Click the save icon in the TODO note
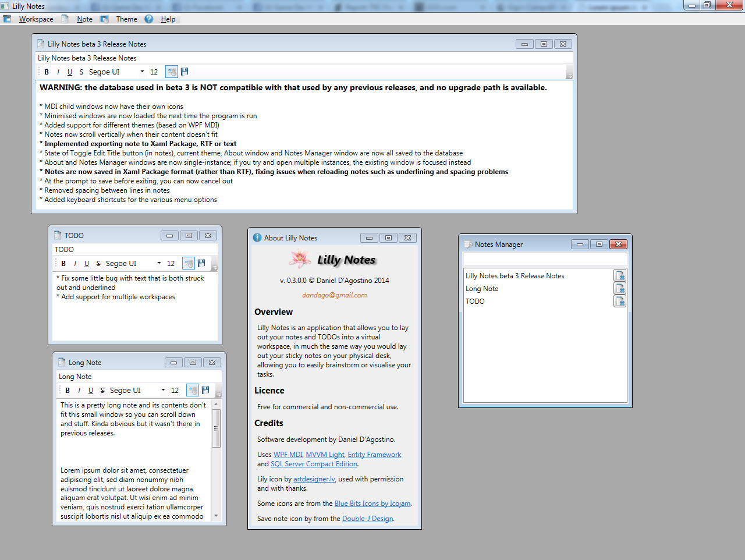 point(201,263)
